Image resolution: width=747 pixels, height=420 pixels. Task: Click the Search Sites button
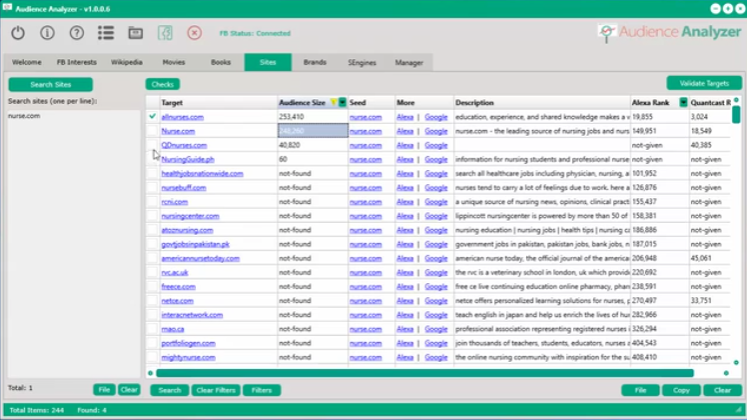[x=50, y=84]
